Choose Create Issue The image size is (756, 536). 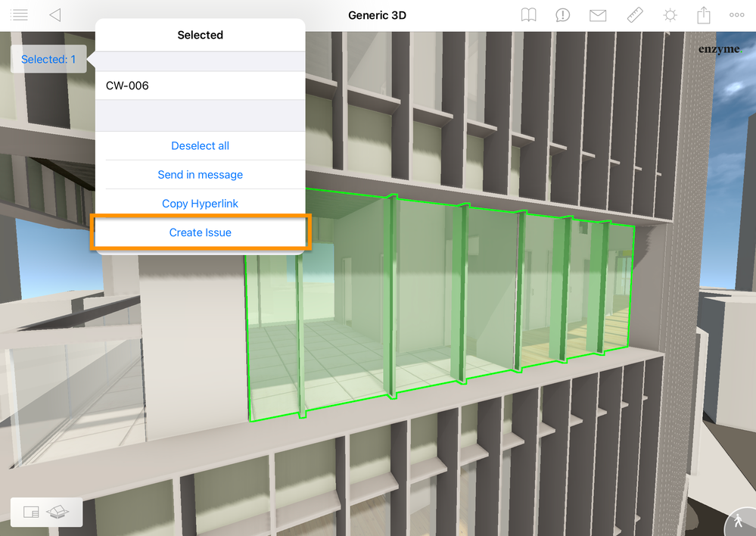coord(200,232)
